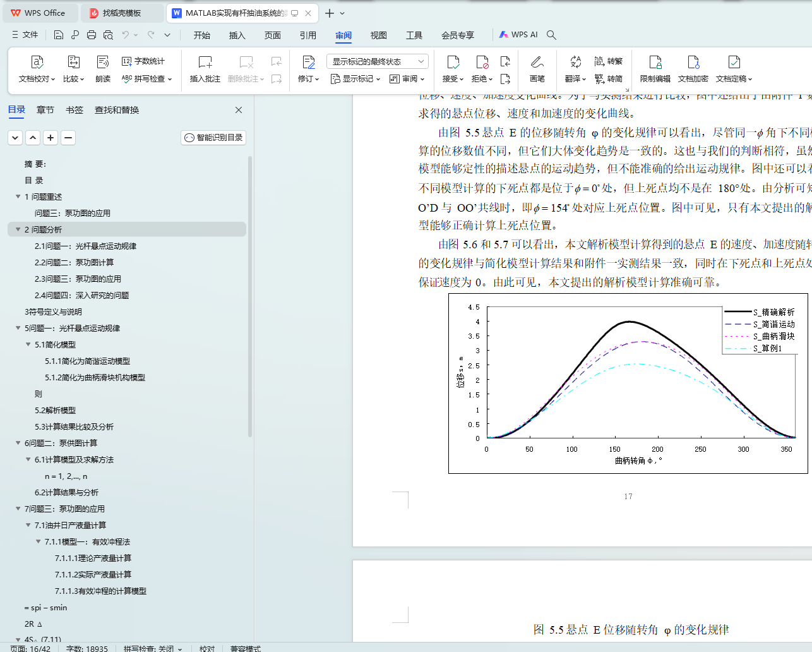Screen dimensions: 812x652
Task: Click the undo arrow icon
Action: tap(126, 35)
